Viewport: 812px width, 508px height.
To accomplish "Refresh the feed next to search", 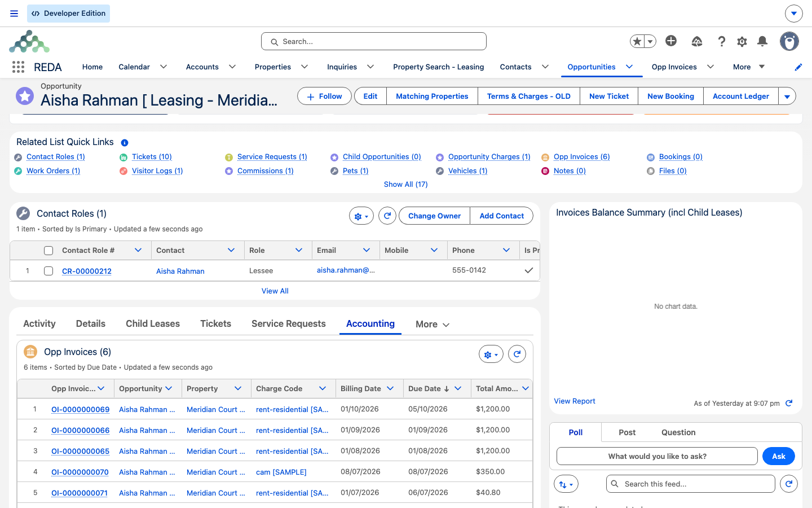I will [789, 484].
